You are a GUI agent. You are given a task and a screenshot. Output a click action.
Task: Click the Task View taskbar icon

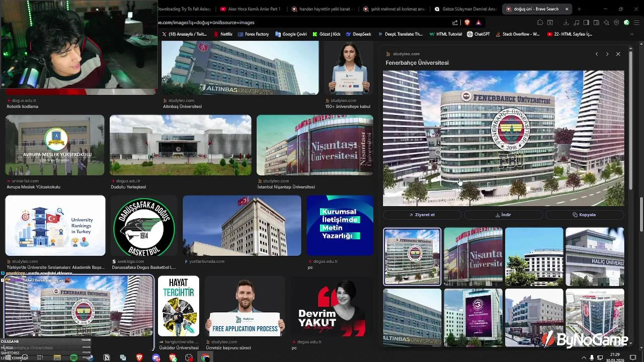41,357
